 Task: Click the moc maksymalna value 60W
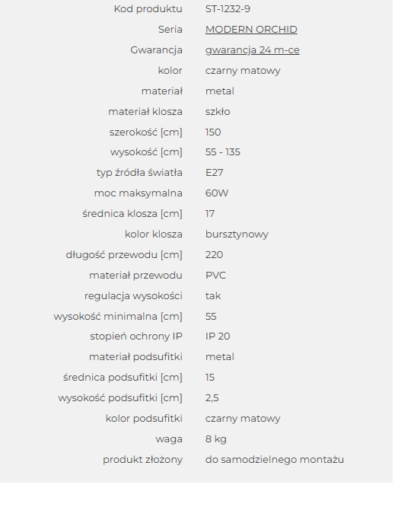coord(217,193)
